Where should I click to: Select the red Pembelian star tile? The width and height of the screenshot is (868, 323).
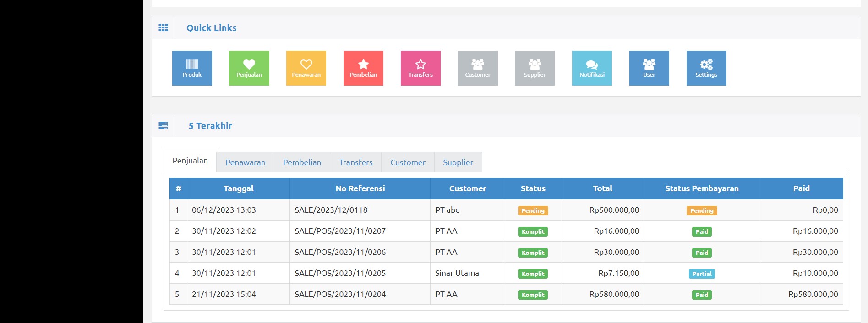coord(363,68)
